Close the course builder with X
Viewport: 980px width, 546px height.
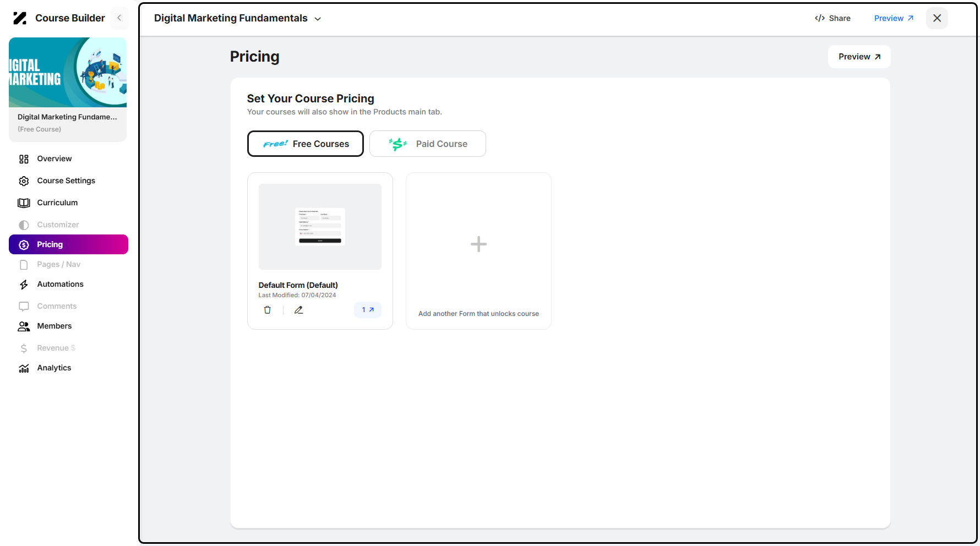[937, 18]
